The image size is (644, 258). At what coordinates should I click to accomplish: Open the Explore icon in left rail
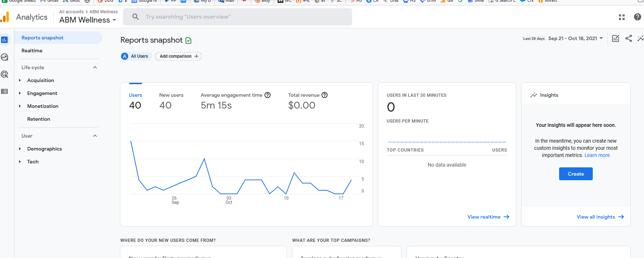pyautogui.click(x=4, y=57)
